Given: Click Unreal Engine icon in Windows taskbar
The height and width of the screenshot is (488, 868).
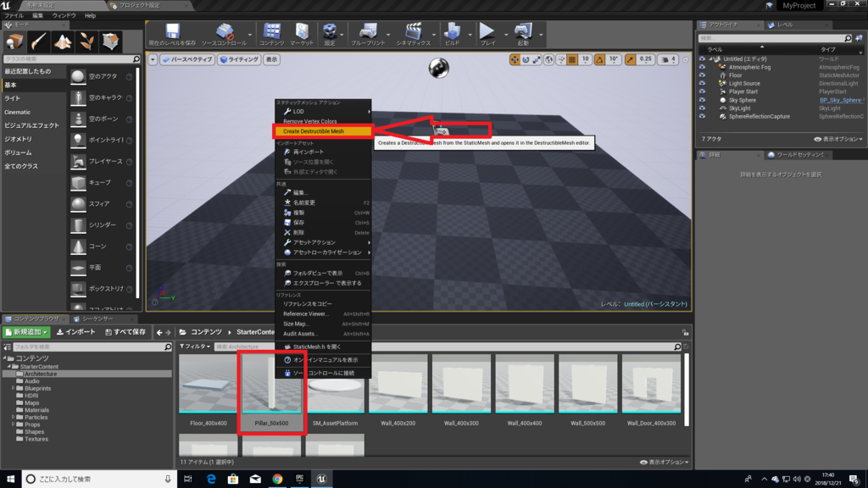Looking at the screenshot, I should tap(321, 479).
